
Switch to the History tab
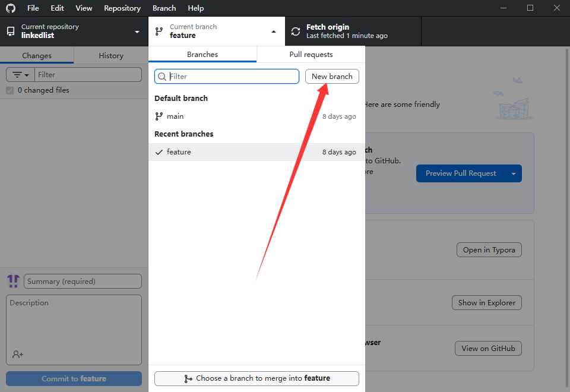(x=111, y=56)
